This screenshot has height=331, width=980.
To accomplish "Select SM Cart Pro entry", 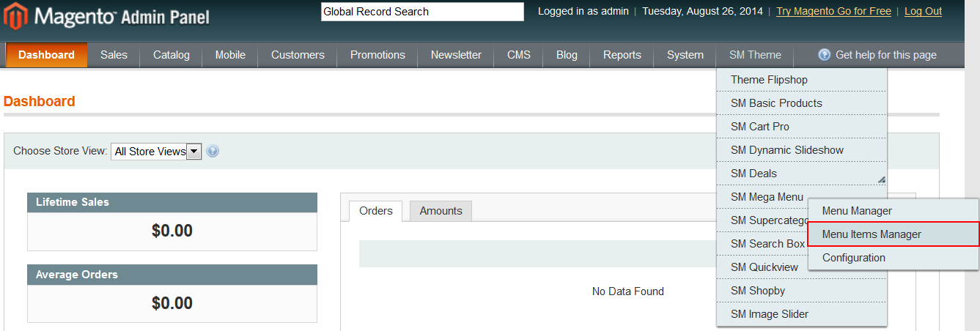I will 802,127.
